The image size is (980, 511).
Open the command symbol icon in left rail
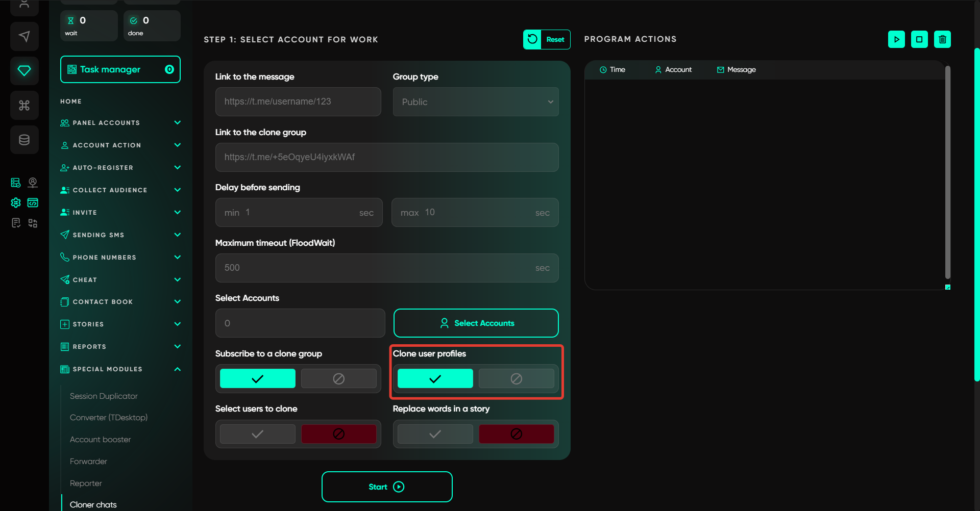(x=24, y=105)
